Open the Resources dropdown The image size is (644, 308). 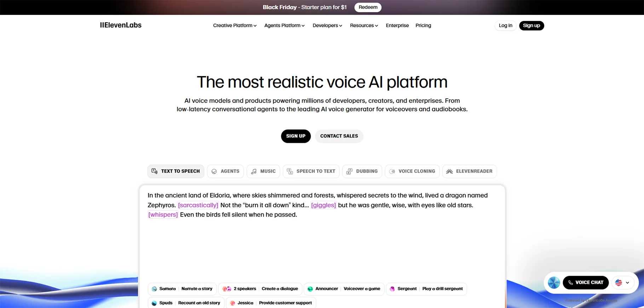(x=364, y=25)
